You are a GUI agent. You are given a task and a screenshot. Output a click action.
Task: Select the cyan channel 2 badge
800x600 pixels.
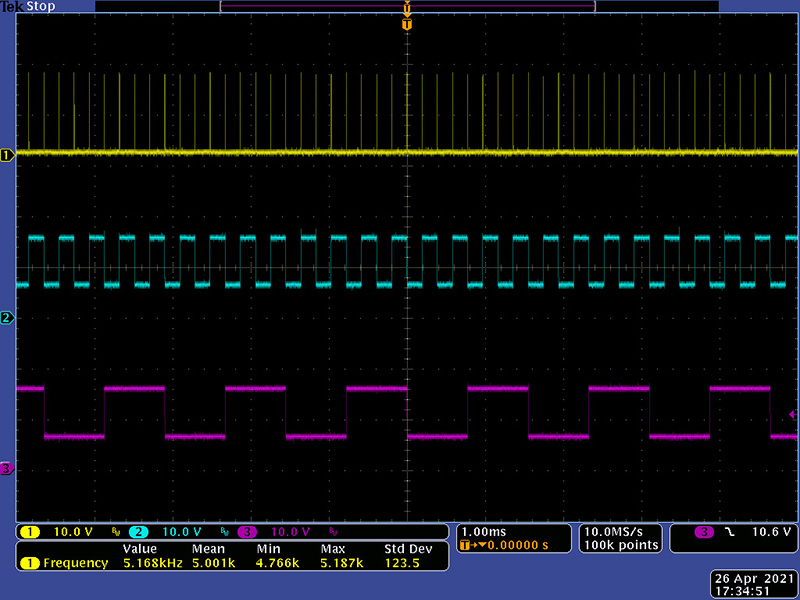(x=138, y=531)
